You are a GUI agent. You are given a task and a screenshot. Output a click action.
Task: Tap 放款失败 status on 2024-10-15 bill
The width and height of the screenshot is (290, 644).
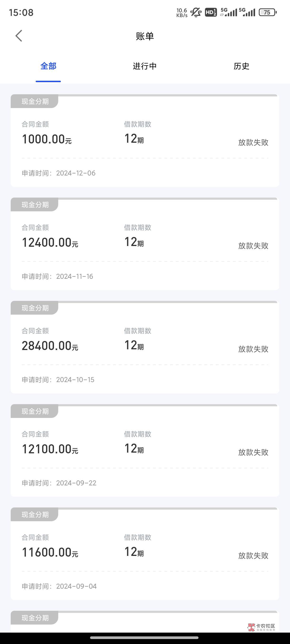253,349
